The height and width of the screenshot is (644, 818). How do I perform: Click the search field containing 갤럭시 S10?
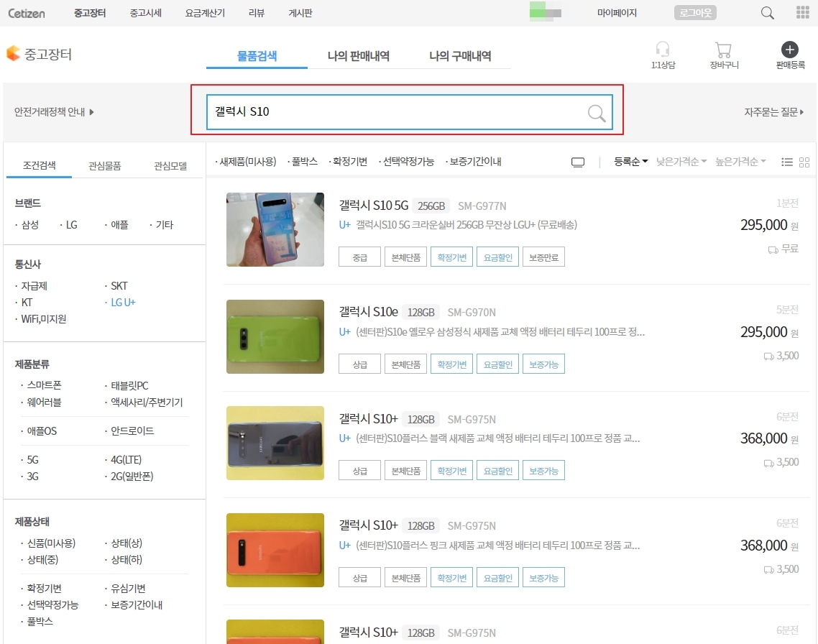click(410, 112)
